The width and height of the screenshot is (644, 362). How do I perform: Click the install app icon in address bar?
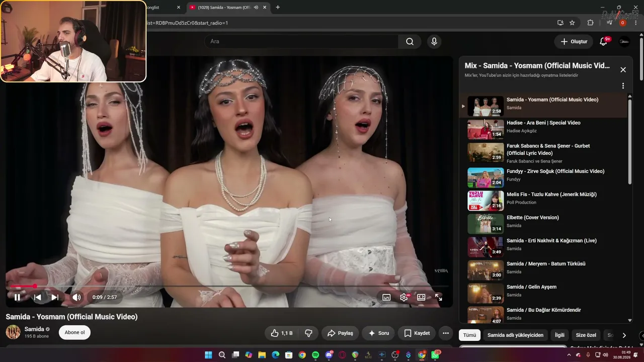560,23
